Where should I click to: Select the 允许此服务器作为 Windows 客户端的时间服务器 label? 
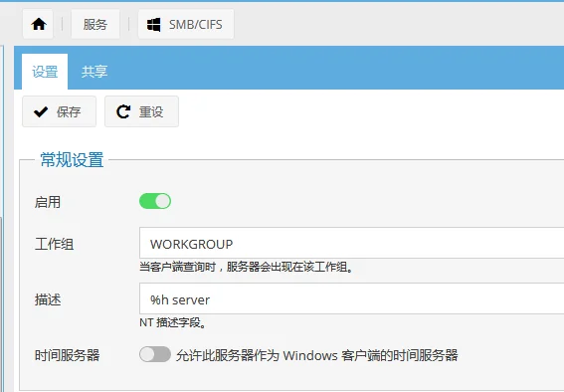pos(317,355)
